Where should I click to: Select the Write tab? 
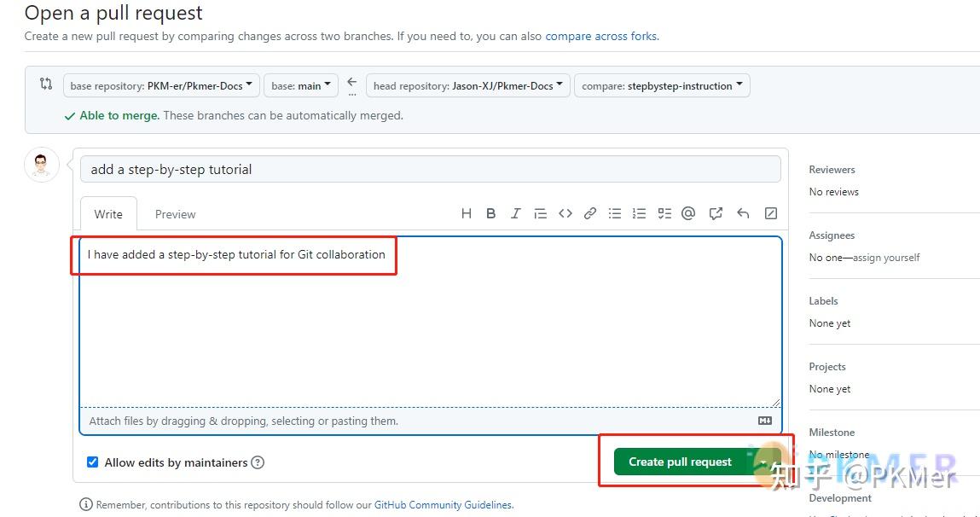tap(108, 214)
